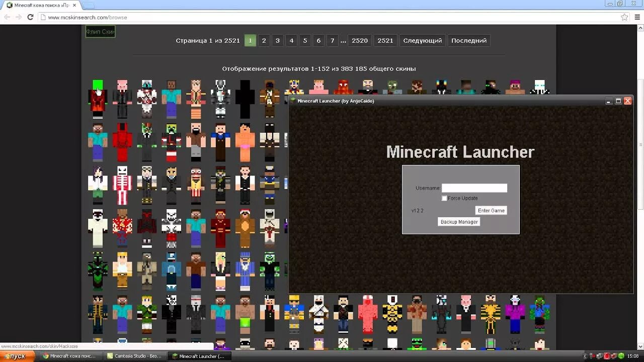
Task: Reload the mcskinsearch page
Action: pos(30,17)
